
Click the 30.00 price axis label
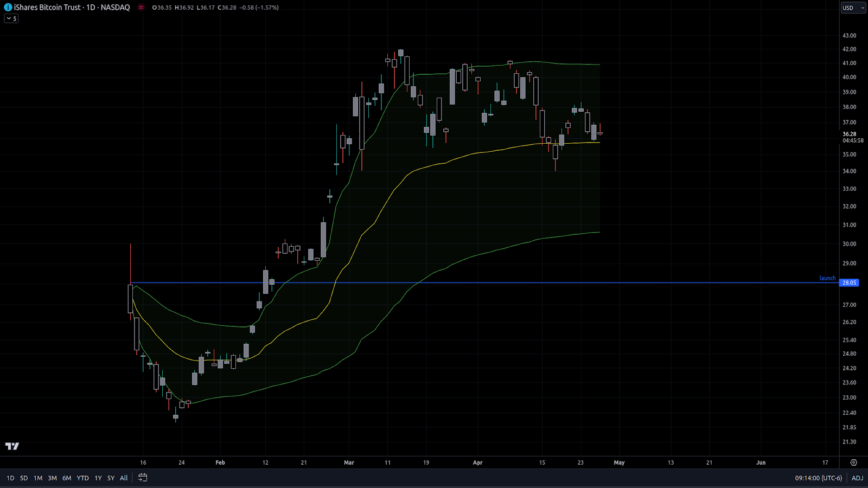coord(850,243)
